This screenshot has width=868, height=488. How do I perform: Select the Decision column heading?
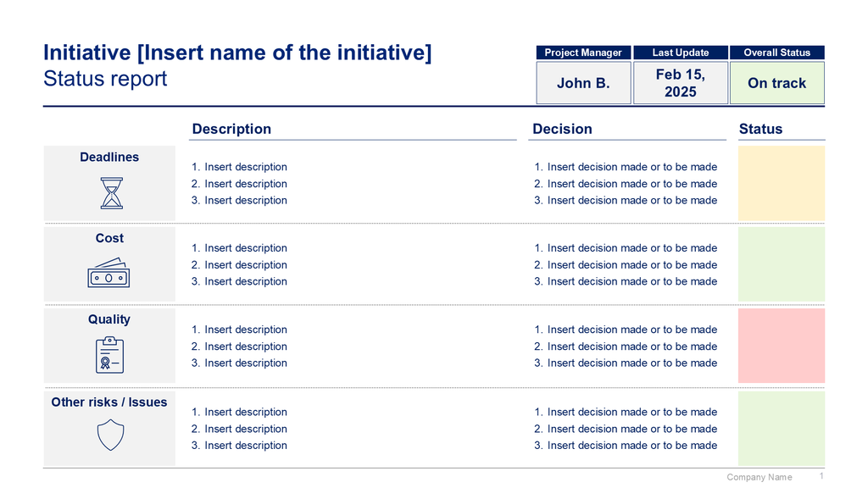pos(562,129)
